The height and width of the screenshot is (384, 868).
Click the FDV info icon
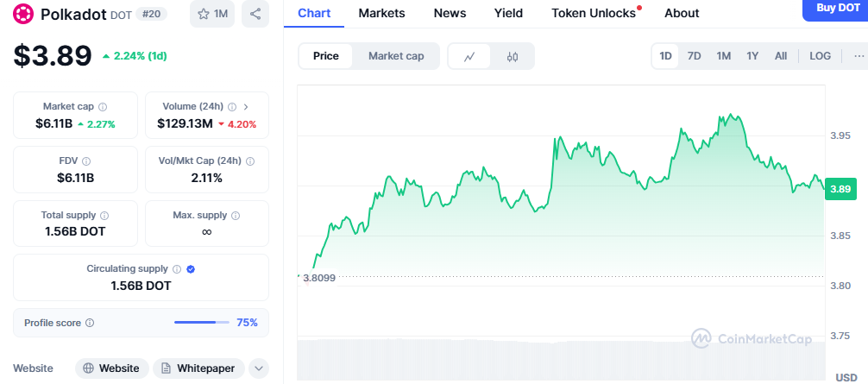click(x=86, y=161)
